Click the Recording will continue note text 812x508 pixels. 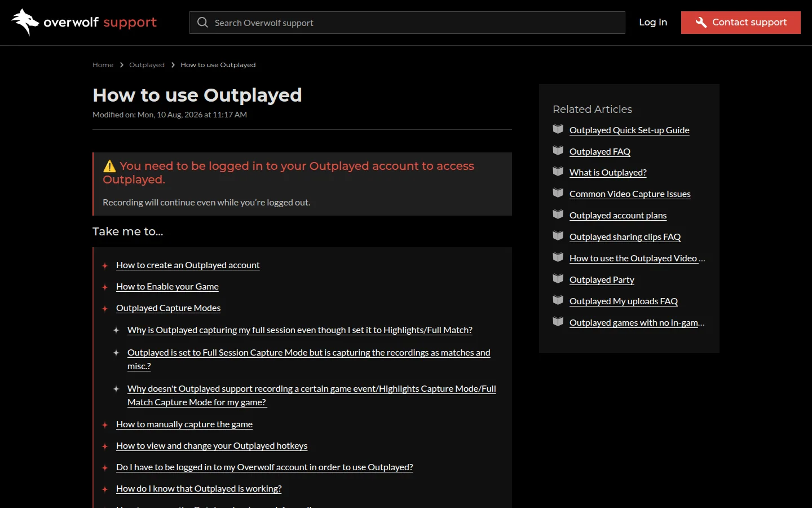tap(206, 203)
